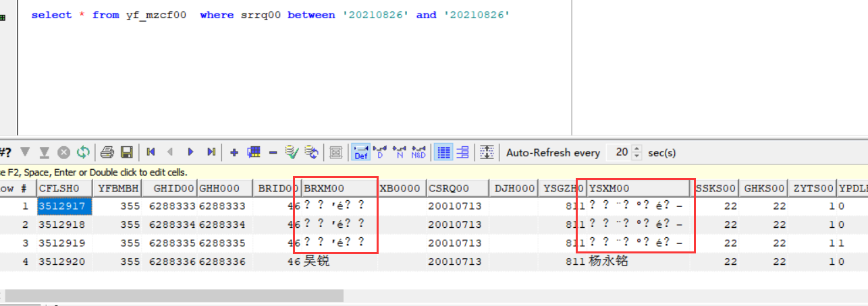Jump to the last record
Screen dimensions: 868x306
coord(211,152)
